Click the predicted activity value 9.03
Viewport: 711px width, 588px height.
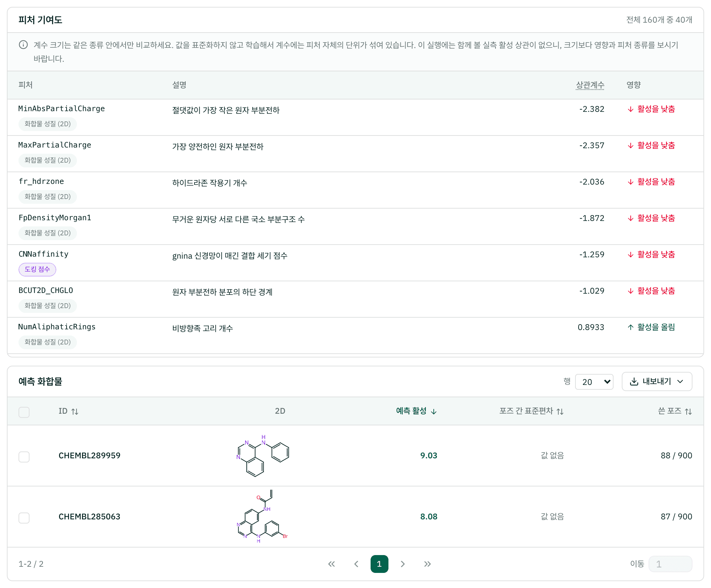(x=429, y=456)
